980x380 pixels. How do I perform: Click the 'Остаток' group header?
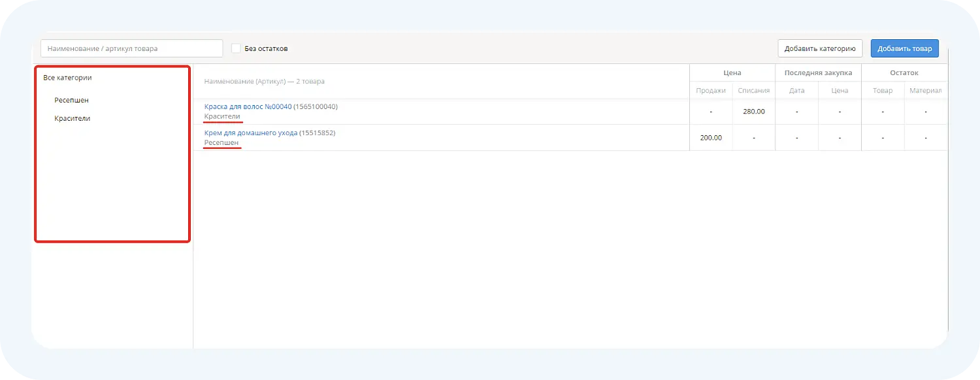(904, 73)
